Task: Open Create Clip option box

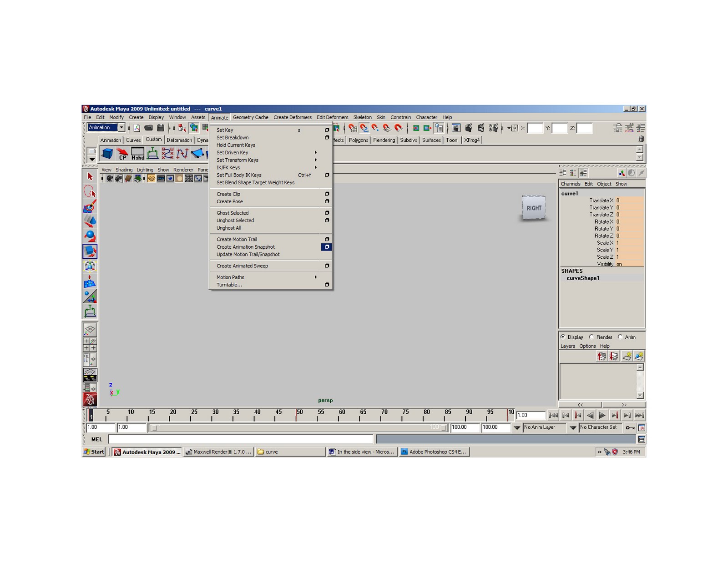Action: pos(327,194)
